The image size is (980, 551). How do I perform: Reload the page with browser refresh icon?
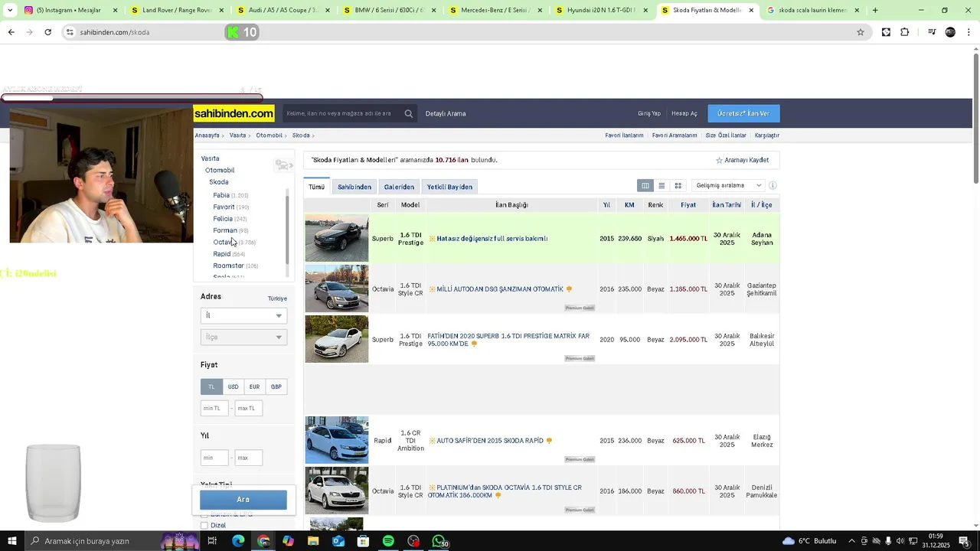(x=48, y=32)
